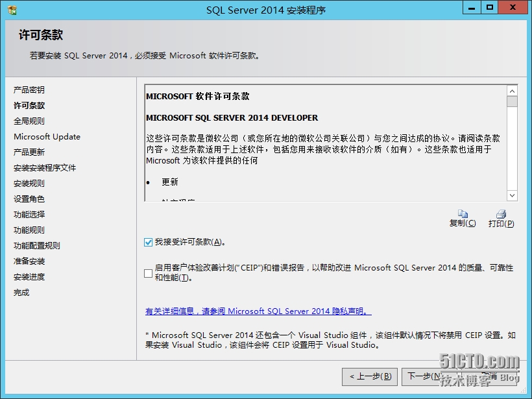Select the 设置角色 step in sidebar
Screen dimensions: 532x399
click(x=29, y=199)
